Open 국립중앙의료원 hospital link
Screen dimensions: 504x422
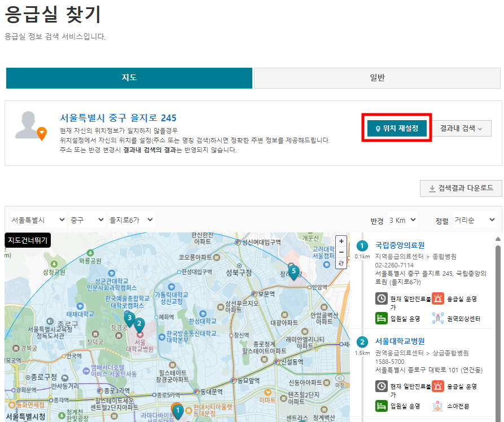pos(400,245)
